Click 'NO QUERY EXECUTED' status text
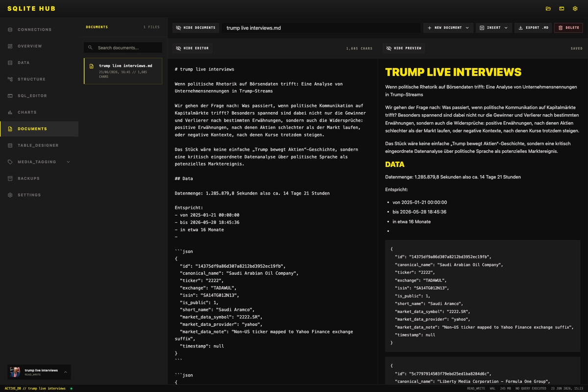This screenshot has width=588, height=392. (531, 388)
